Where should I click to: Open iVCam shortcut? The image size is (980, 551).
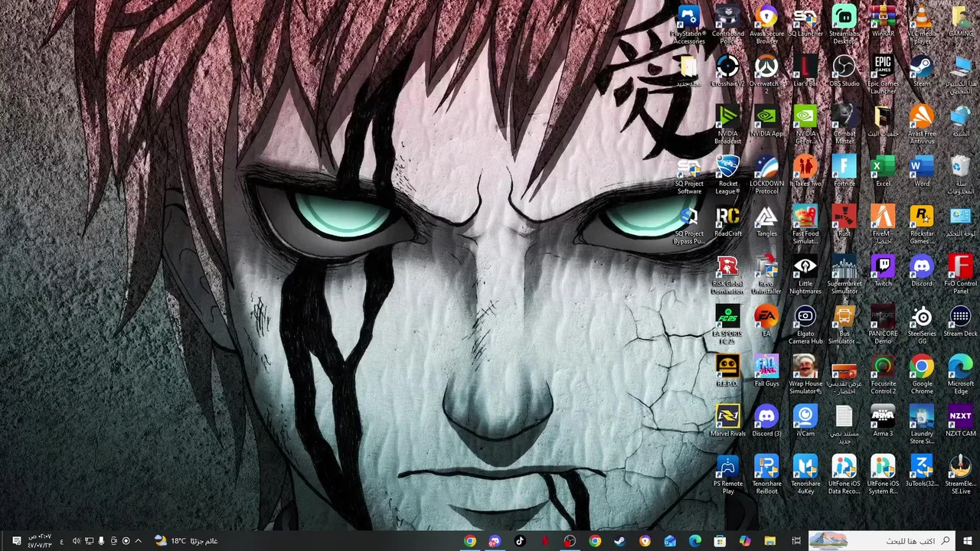(805, 422)
